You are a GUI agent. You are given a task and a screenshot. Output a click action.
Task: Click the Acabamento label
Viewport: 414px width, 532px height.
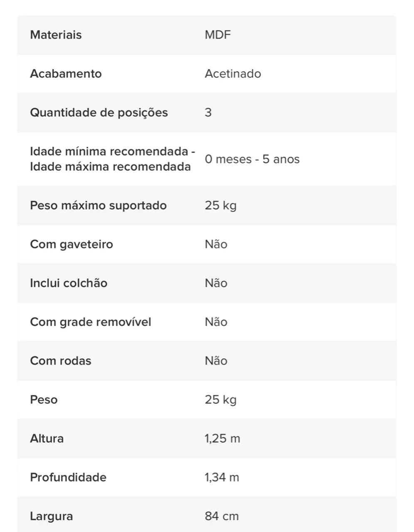66,74
